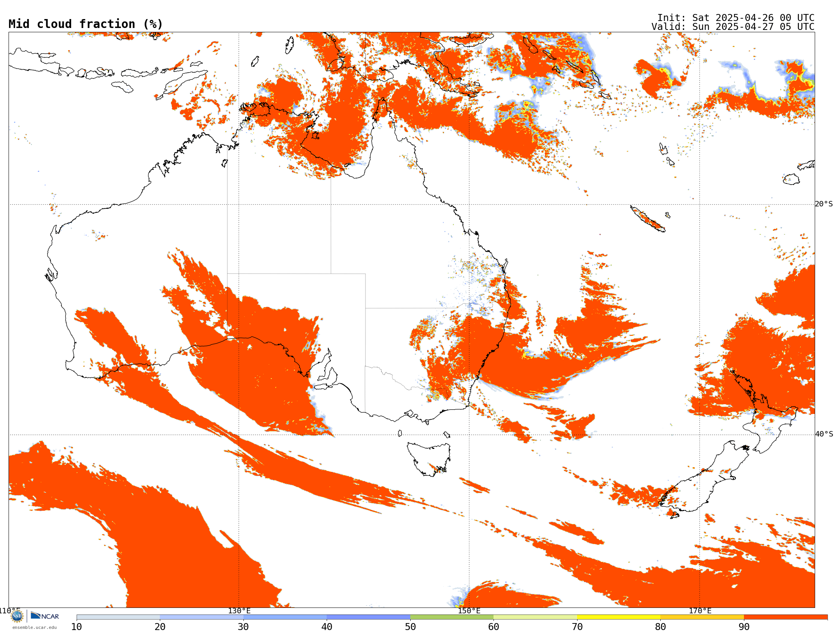Click the colorbar tick label '20'
The height and width of the screenshot is (632, 840).
160,627
